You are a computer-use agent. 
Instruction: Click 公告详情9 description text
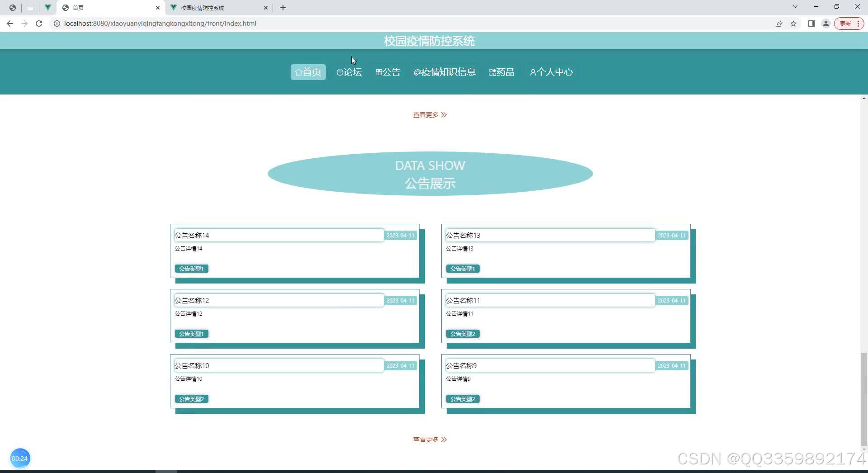pos(458,379)
